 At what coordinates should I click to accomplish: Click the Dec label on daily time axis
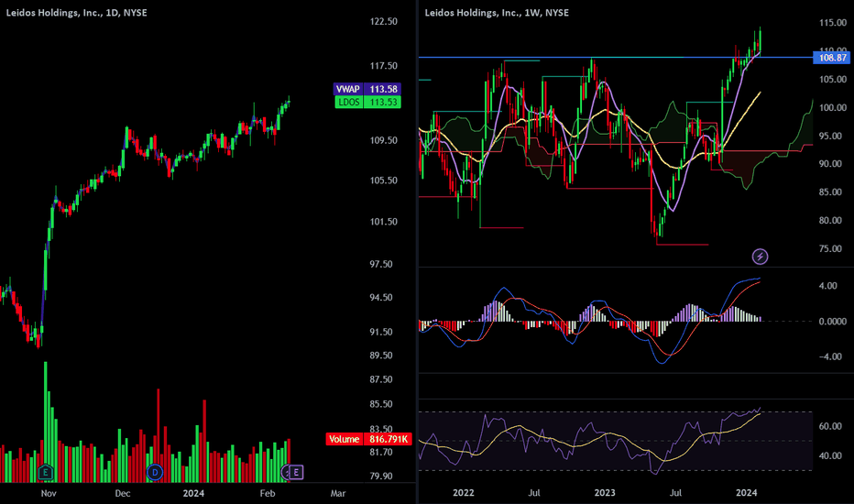[x=123, y=493]
